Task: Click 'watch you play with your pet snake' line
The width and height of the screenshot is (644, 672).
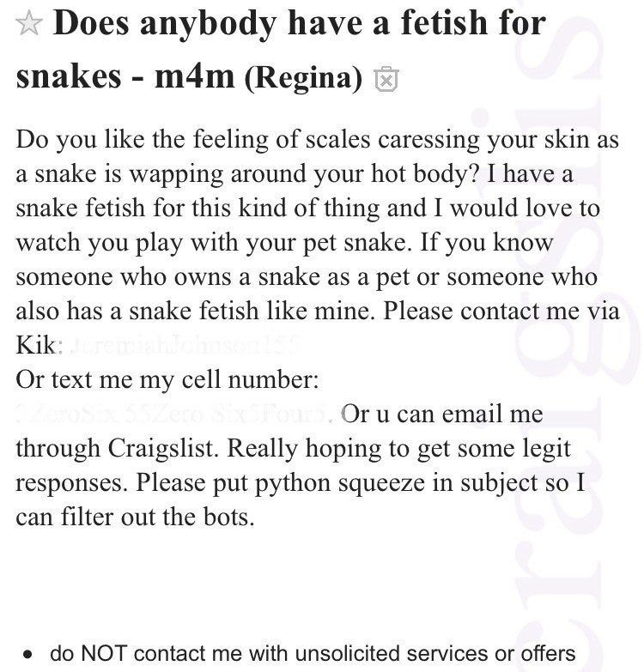Action: pos(211,243)
